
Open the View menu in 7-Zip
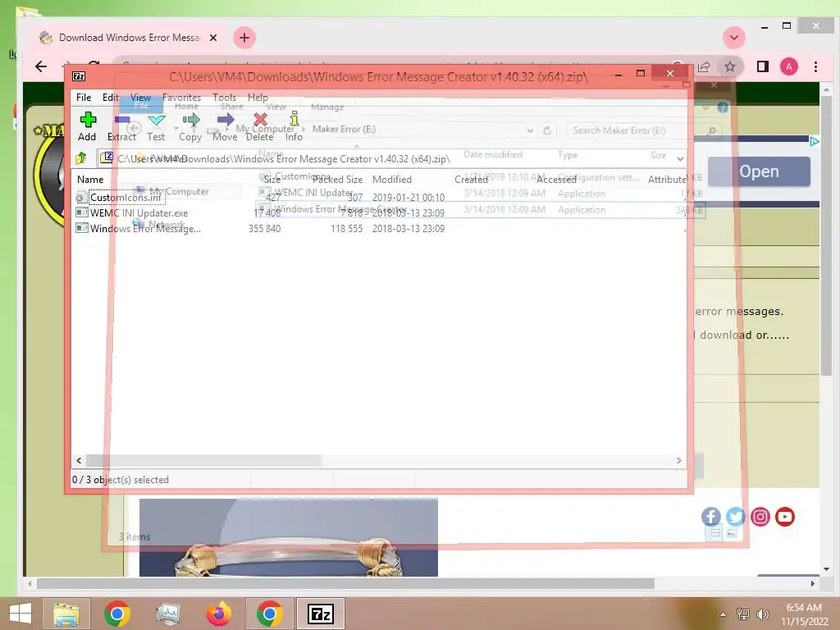click(140, 98)
